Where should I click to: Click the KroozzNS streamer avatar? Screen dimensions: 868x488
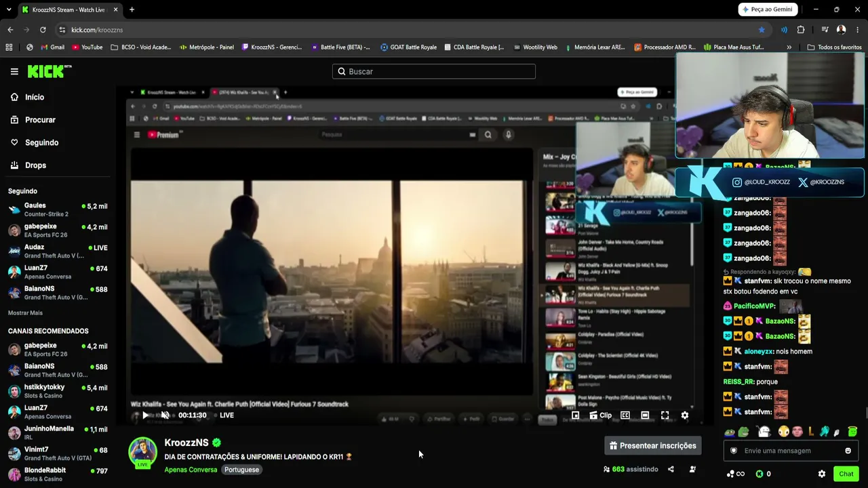pos(143,451)
